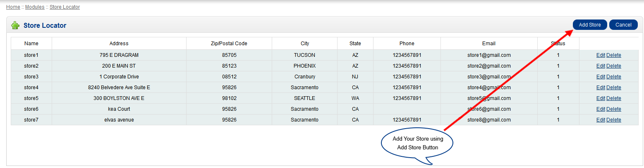Edit the store3 row

coord(601,77)
